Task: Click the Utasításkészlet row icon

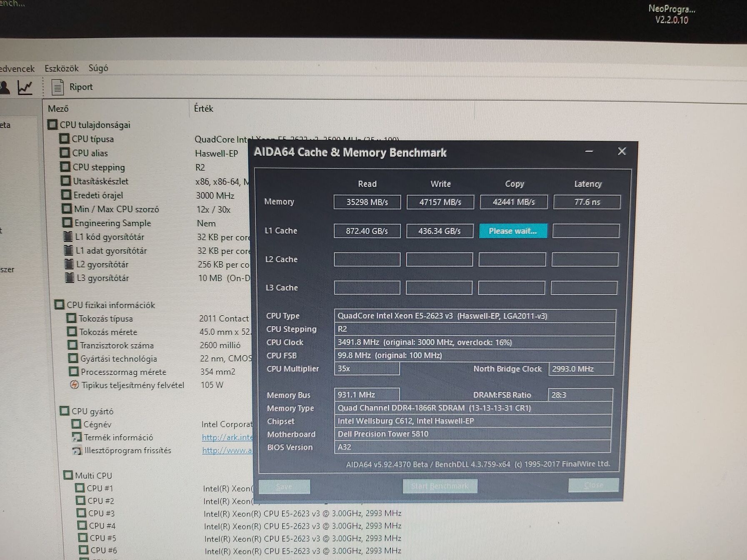Action: [66, 181]
